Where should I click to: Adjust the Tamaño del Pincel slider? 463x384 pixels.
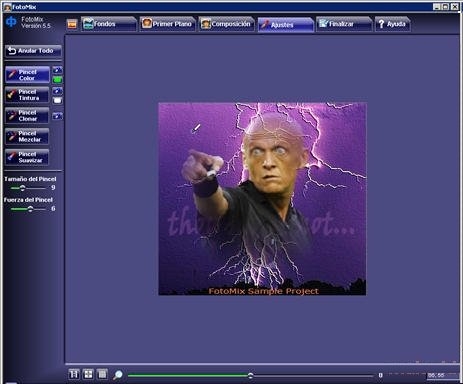point(28,188)
